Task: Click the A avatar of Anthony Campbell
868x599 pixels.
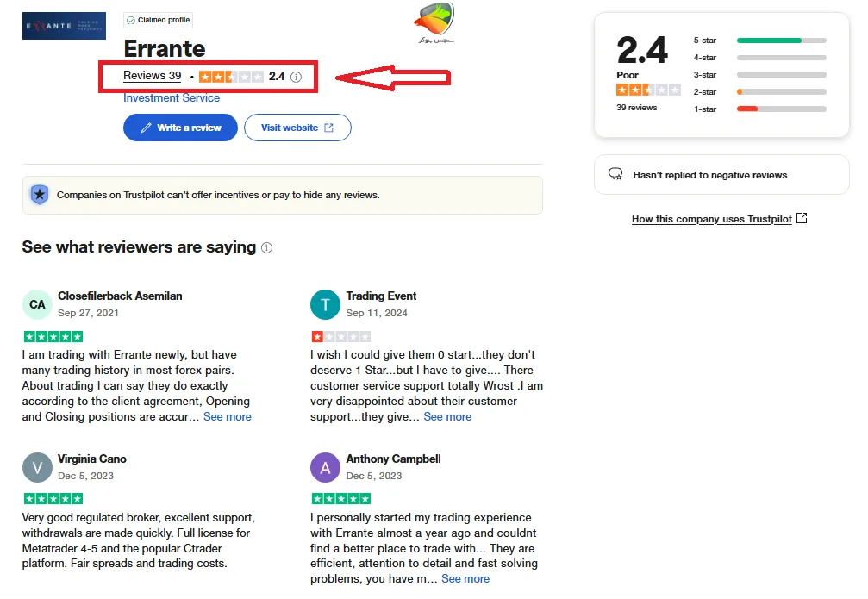Action: point(325,467)
